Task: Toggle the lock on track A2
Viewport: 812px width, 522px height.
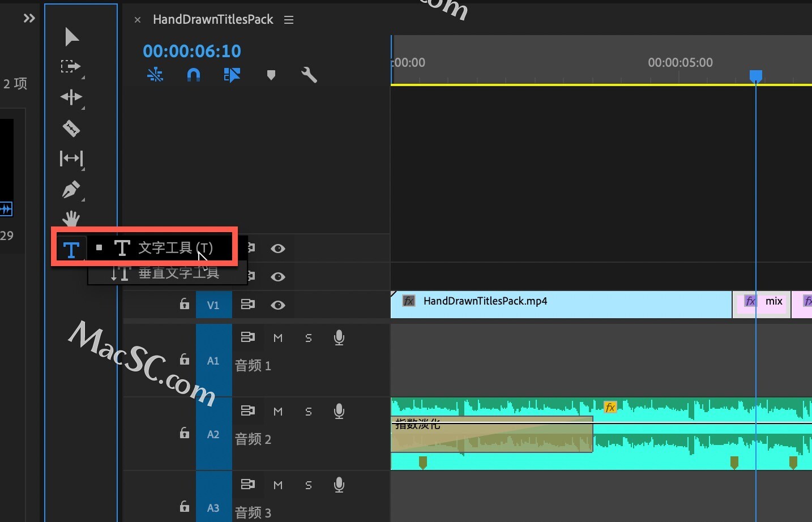Action: click(x=185, y=433)
